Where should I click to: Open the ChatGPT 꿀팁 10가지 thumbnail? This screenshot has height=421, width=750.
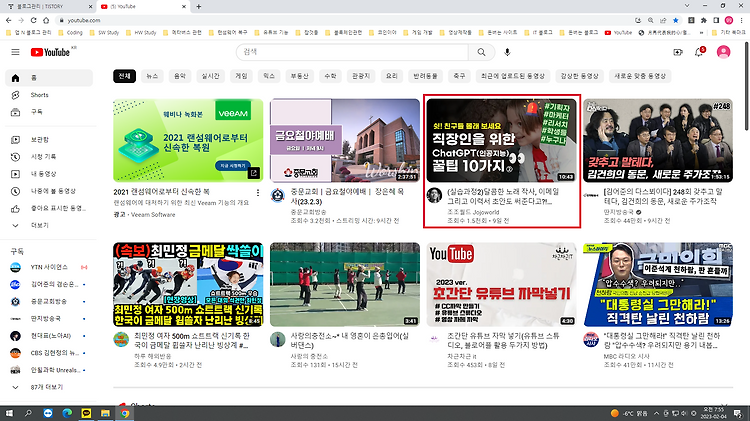[501, 141]
